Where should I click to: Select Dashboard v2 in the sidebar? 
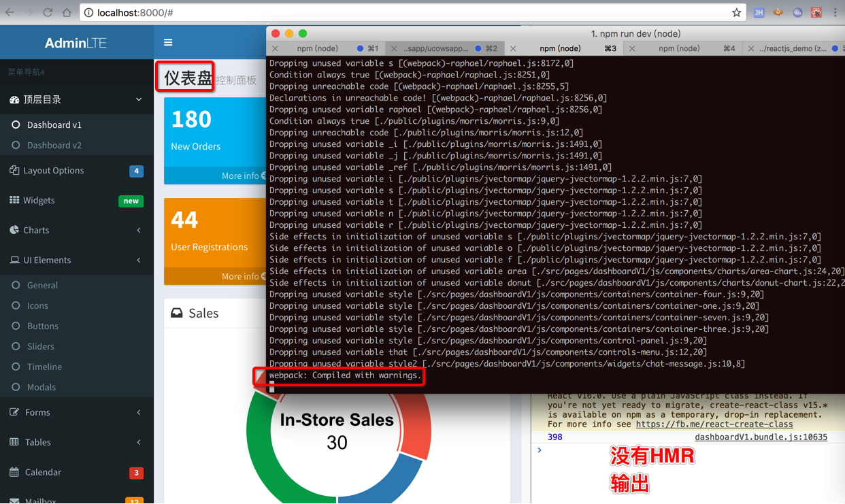tap(54, 145)
